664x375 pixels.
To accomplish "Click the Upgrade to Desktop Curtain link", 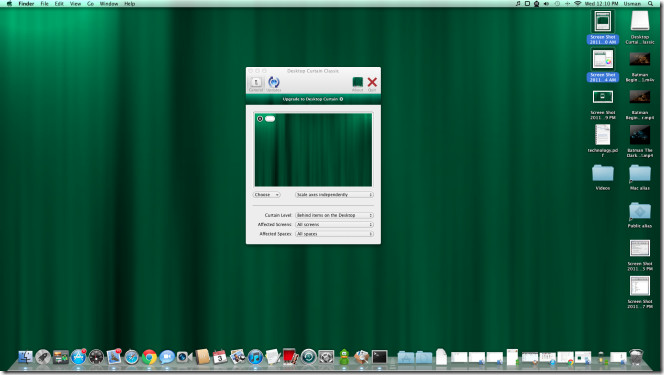I will click(313, 99).
